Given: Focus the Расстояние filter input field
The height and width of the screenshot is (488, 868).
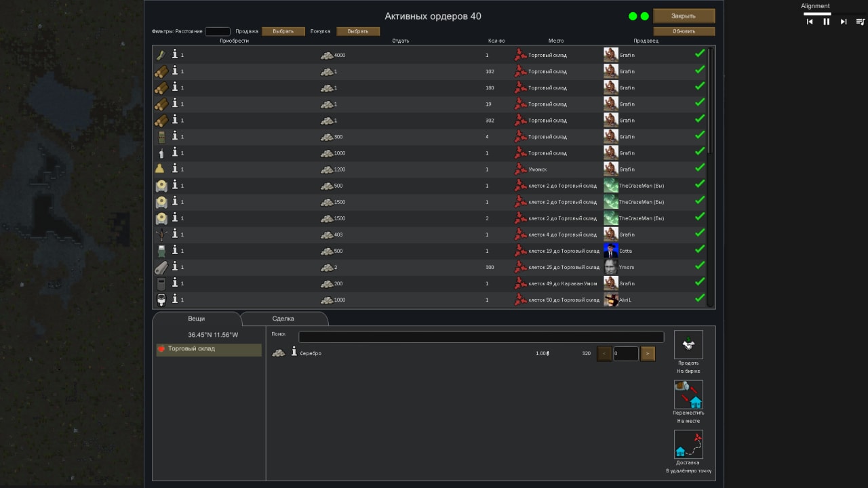Looking at the screenshot, I should [218, 31].
